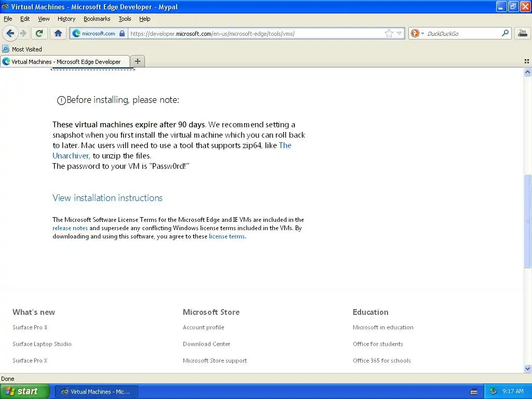Click the scrollbar down arrow
Viewport: 532px width, 399px height.
527,368
